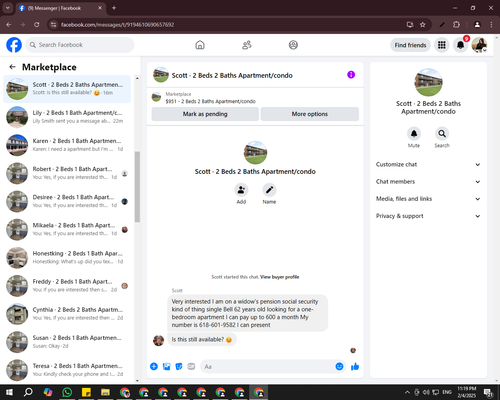Click the Aa message input field
This screenshot has width=500, height=400.
[268, 367]
